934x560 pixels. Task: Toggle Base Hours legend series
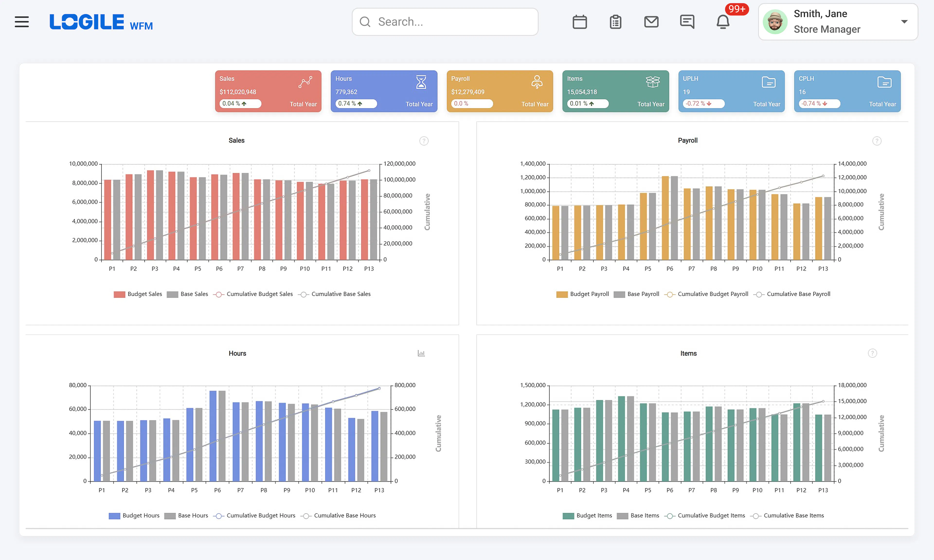[x=186, y=516]
